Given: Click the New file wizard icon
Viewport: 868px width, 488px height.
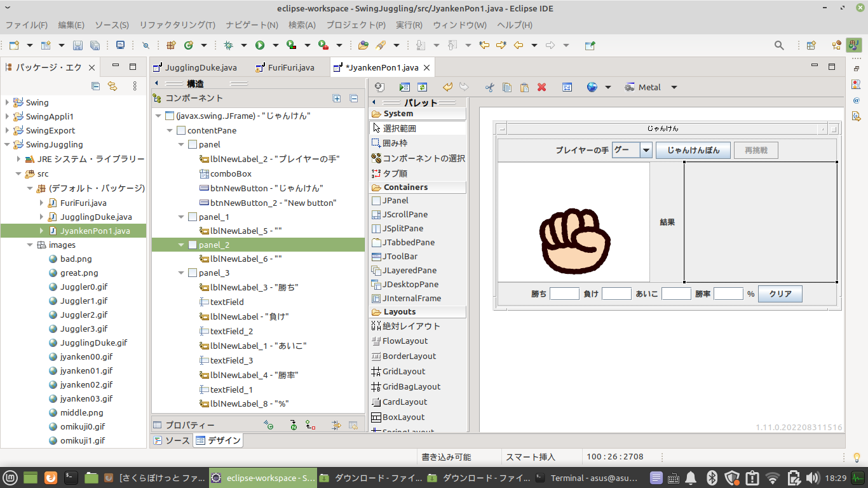Looking at the screenshot, I should pos(13,45).
